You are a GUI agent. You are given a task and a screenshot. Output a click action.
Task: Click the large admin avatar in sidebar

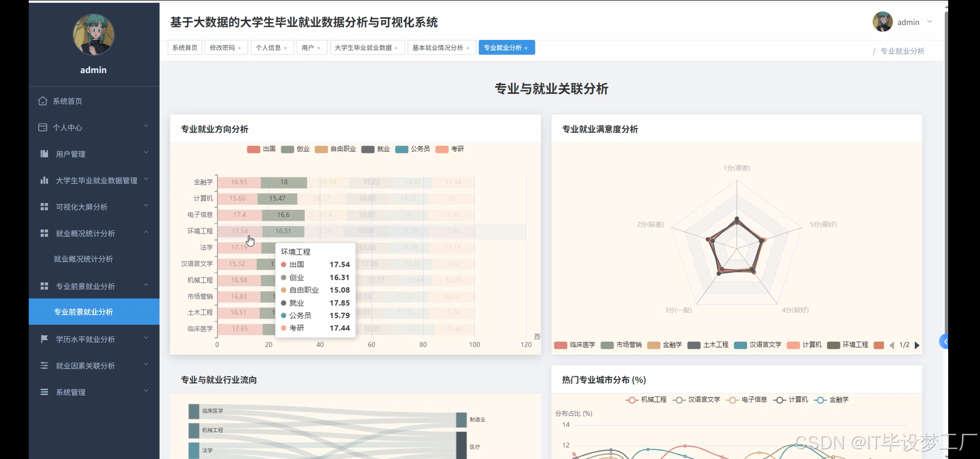tap(93, 34)
